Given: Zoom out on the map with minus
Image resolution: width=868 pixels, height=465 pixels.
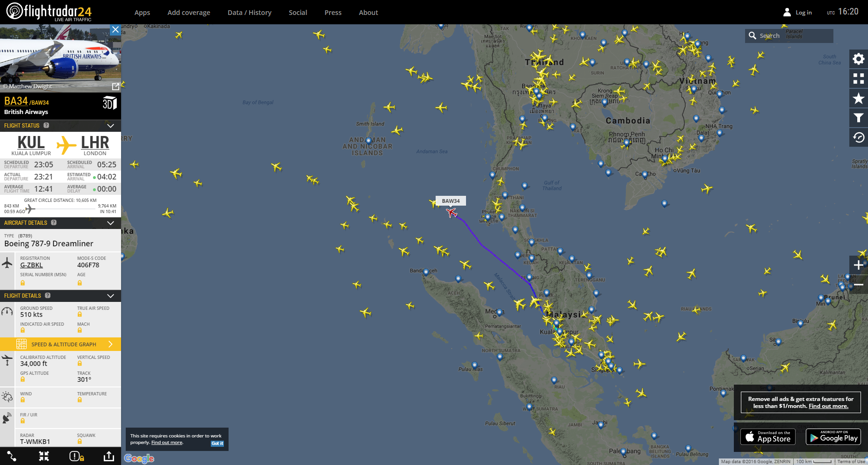Looking at the screenshot, I should point(858,284).
